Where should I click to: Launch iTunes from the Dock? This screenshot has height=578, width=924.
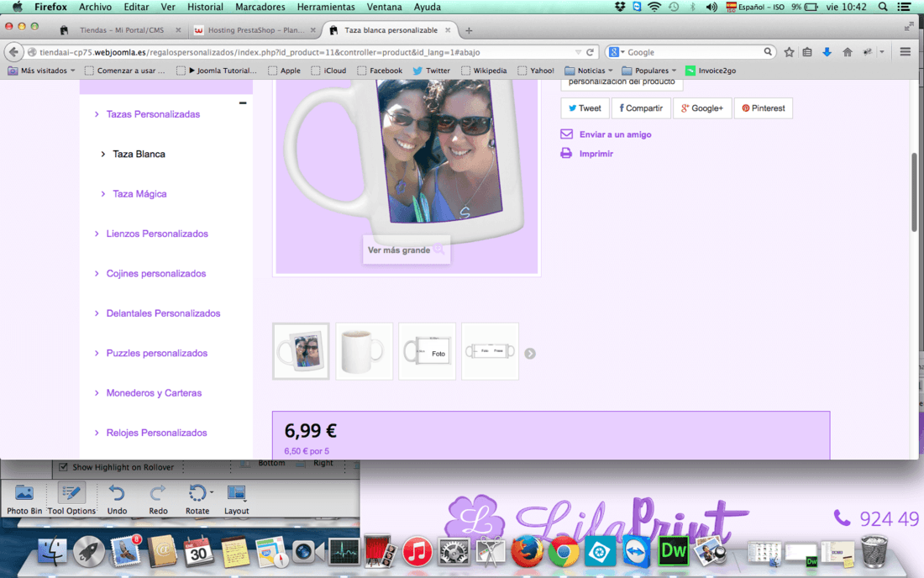tap(417, 551)
